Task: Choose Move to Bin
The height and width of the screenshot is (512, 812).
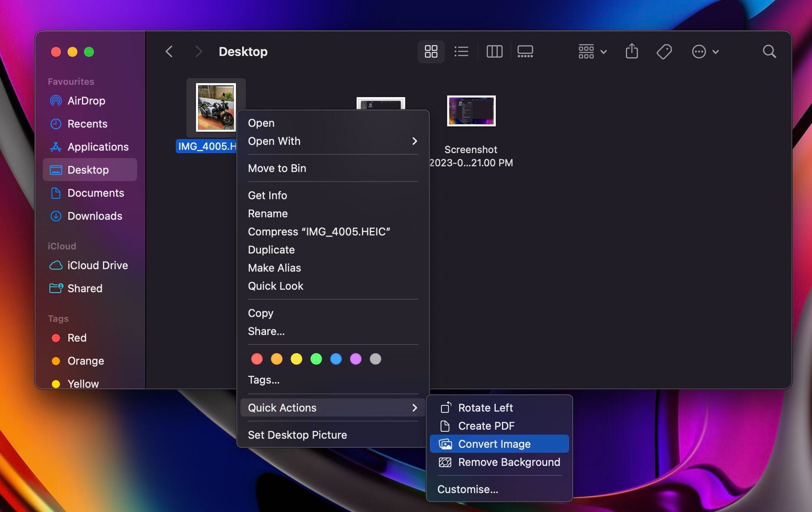Action: [333, 168]
